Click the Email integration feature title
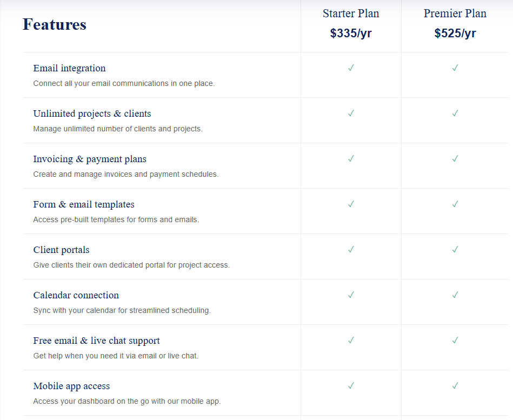The height and width of the screenshot is (420, 513). (69, 68)
